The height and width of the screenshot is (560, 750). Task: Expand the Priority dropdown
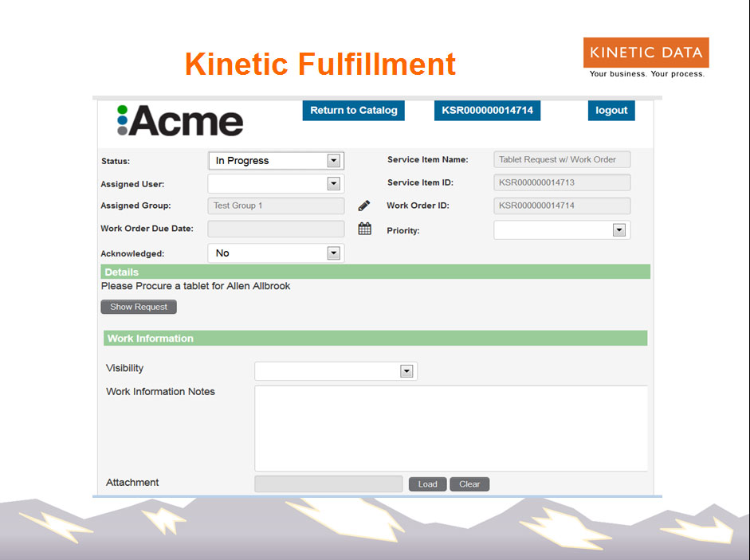[562, 230]
